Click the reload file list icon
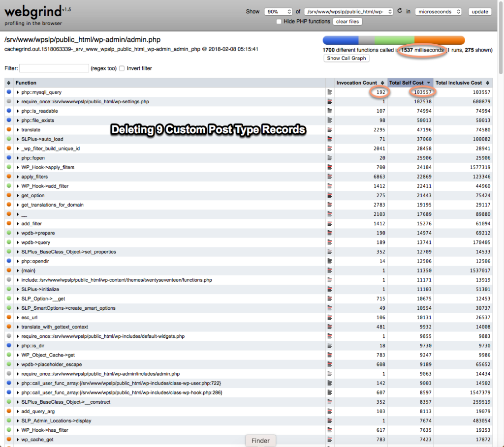Viewport: 504px width, 447px height. [x=400, y=11]
